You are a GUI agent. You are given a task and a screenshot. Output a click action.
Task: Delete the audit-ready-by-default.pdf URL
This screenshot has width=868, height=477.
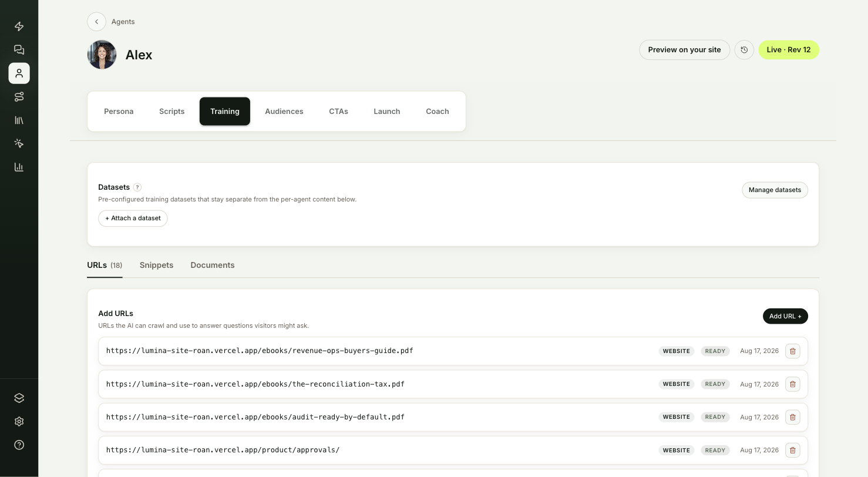click(x=793, y=417)
